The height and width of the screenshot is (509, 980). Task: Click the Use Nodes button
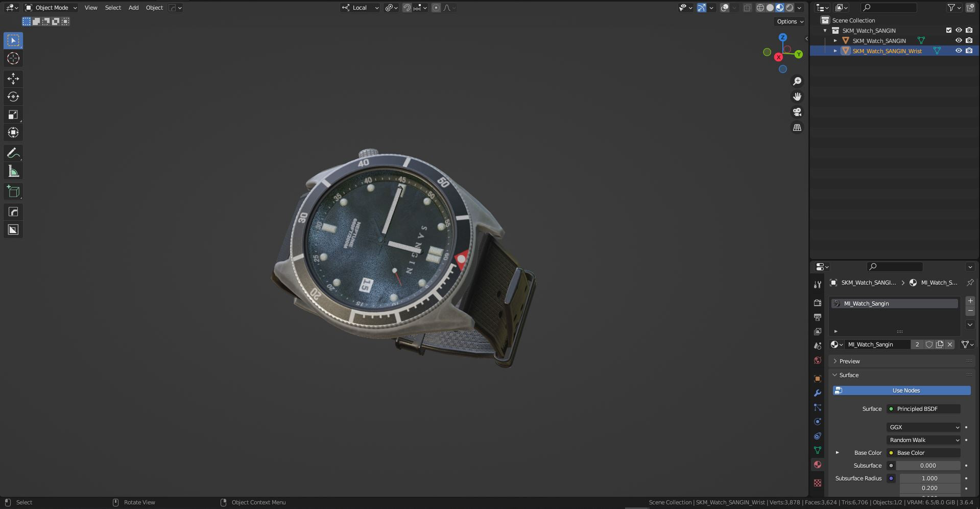[x=901, y=390]
